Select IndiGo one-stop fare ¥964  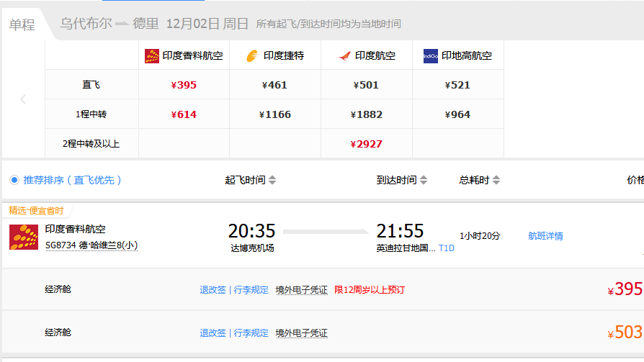(457, 114)
